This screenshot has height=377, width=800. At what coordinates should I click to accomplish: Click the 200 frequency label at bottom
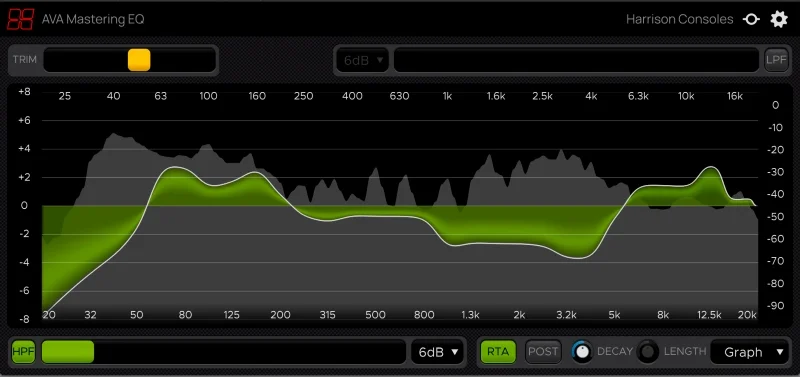(x=280, y=315)
